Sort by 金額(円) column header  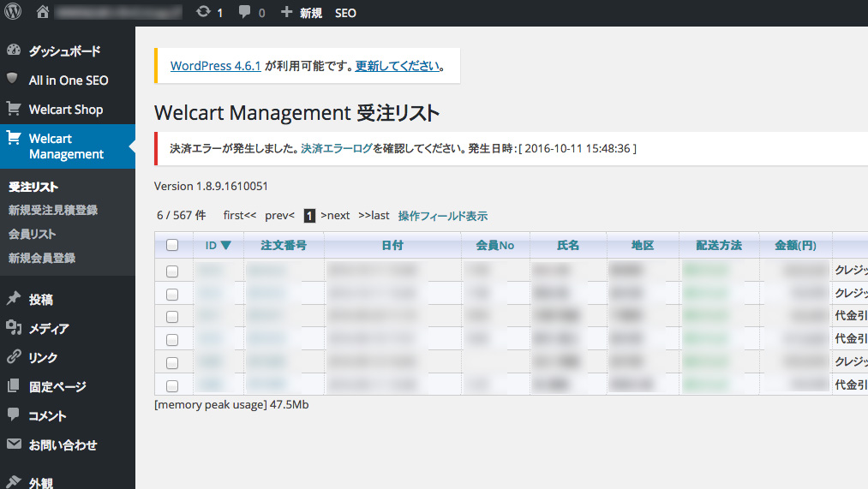(795, 245)
